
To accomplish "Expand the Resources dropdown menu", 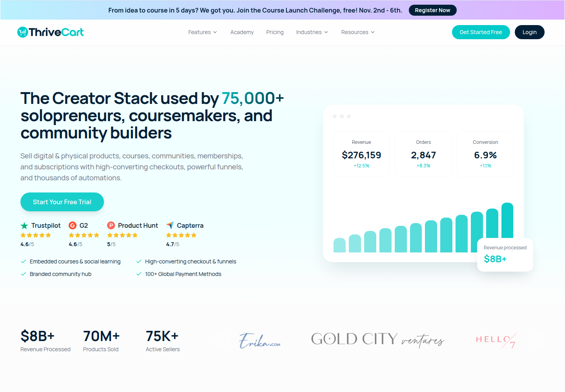I will [x=358, y=32].
